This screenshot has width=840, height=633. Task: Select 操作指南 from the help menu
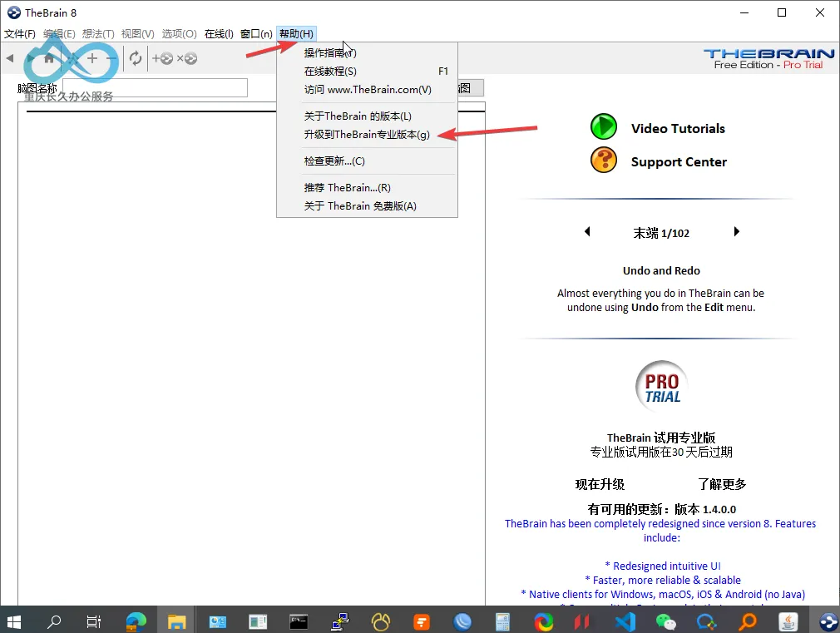pos(367,52)
